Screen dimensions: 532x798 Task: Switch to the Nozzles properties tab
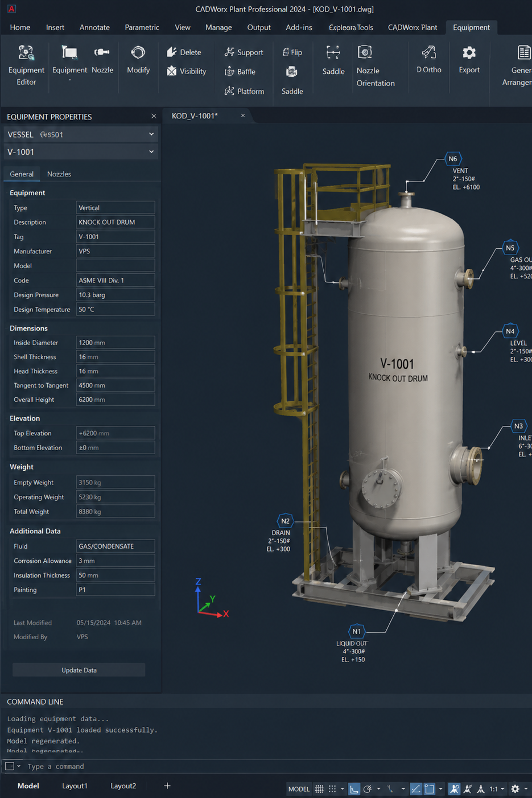coord(59,174)
